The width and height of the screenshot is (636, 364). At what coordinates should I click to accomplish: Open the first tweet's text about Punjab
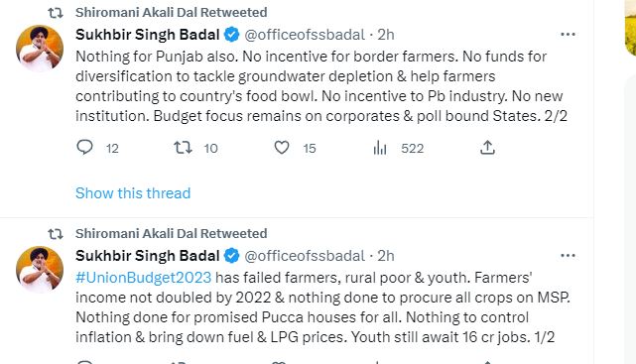click(x=321, y=86)
